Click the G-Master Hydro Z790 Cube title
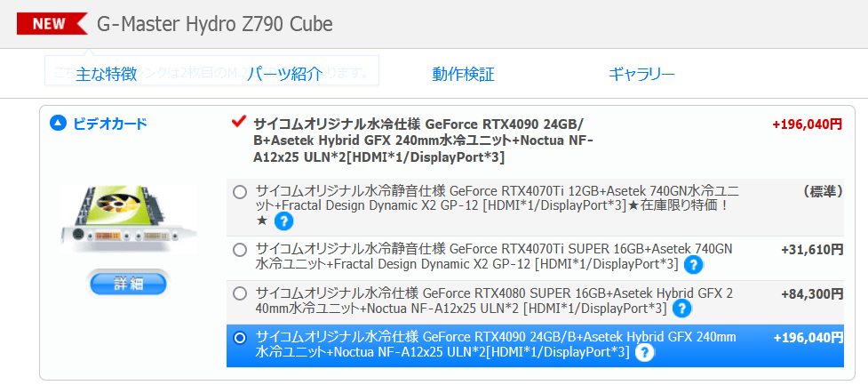The height and width of the screenshot is (385, 868). pos(215,24)
